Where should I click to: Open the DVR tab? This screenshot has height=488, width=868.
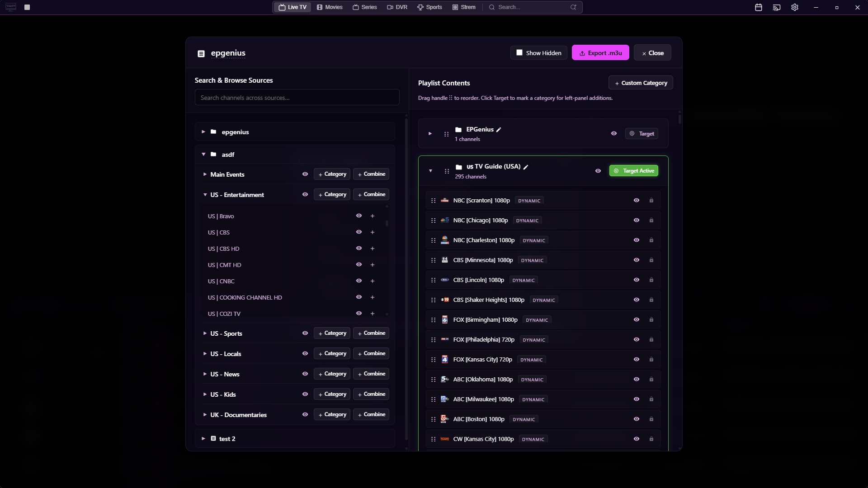[x=397, y=7]
